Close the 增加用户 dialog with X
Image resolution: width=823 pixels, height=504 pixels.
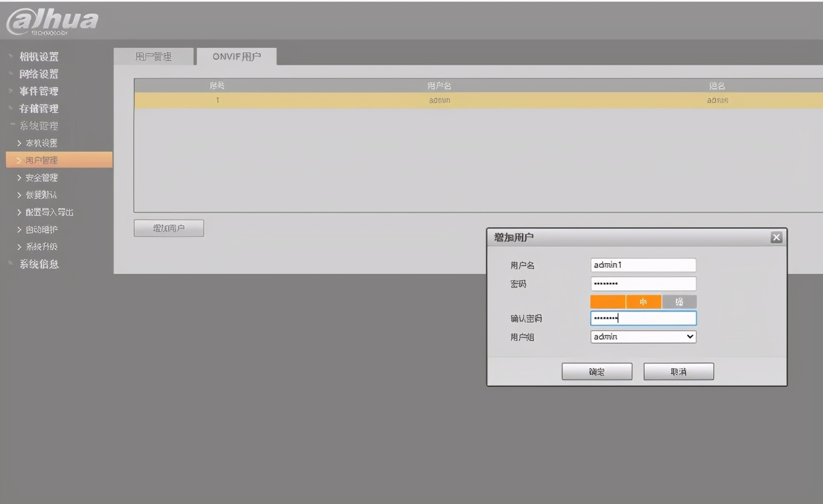coord(776,237)
